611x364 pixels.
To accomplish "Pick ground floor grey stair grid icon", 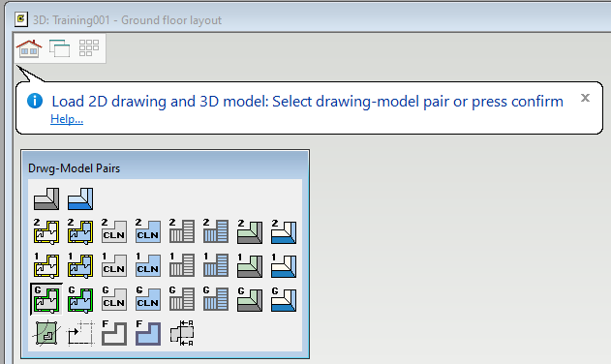I will click(182, 299).
